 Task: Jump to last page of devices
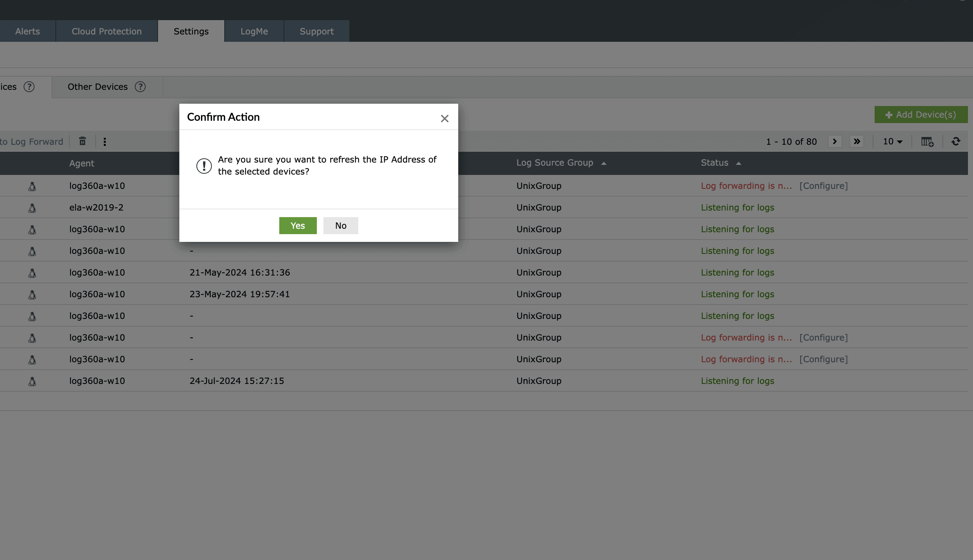coord(857,142)
